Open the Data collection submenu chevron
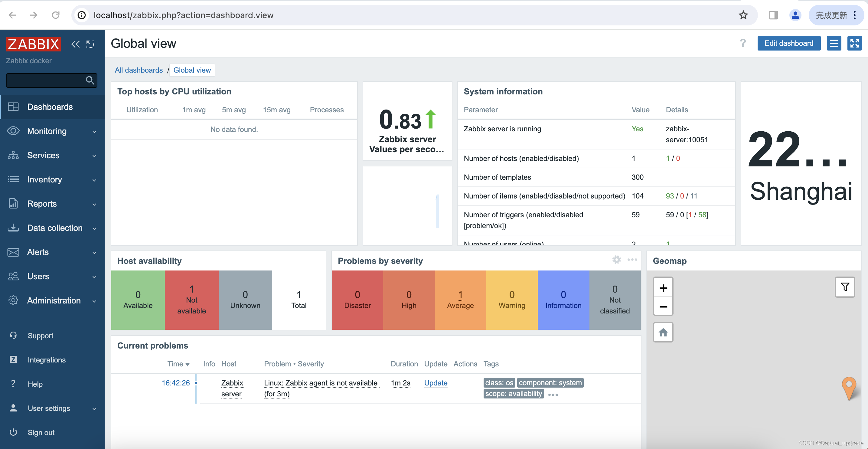Image resolution: width=868 pixels, height=449 pixels. 95,228
